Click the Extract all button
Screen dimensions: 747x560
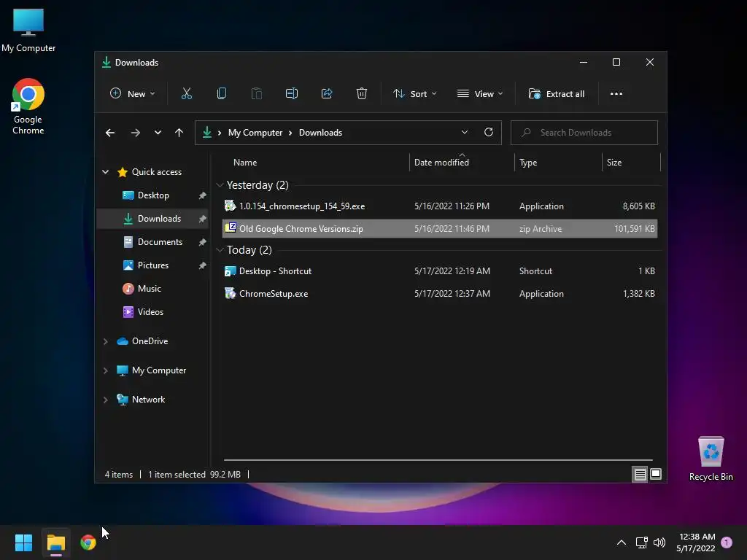tap(557, 94)
